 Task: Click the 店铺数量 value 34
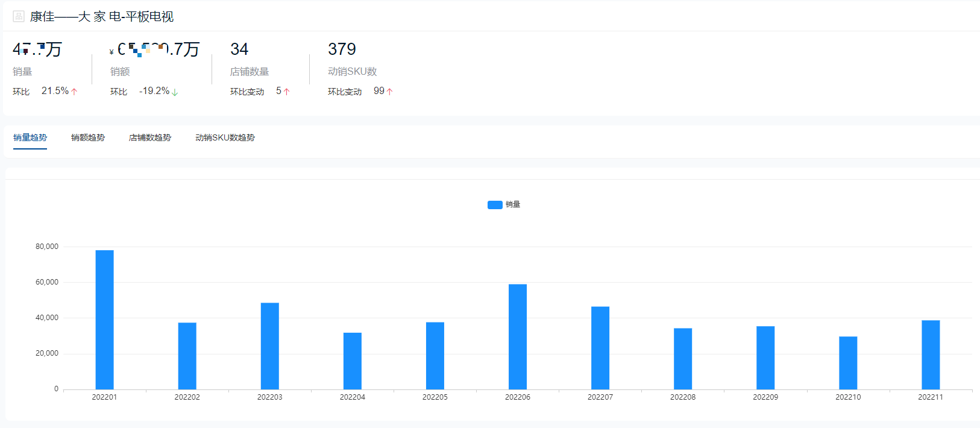tap(239, 49)
